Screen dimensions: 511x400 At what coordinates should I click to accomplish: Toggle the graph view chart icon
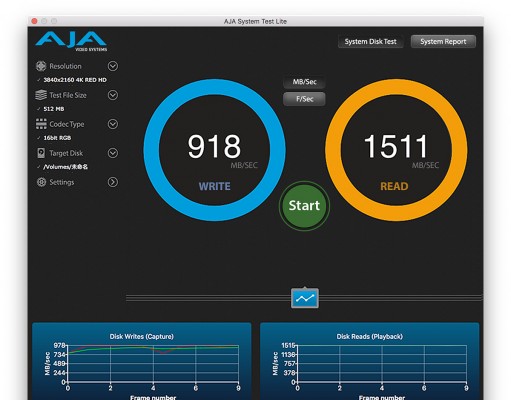[305, 298]
